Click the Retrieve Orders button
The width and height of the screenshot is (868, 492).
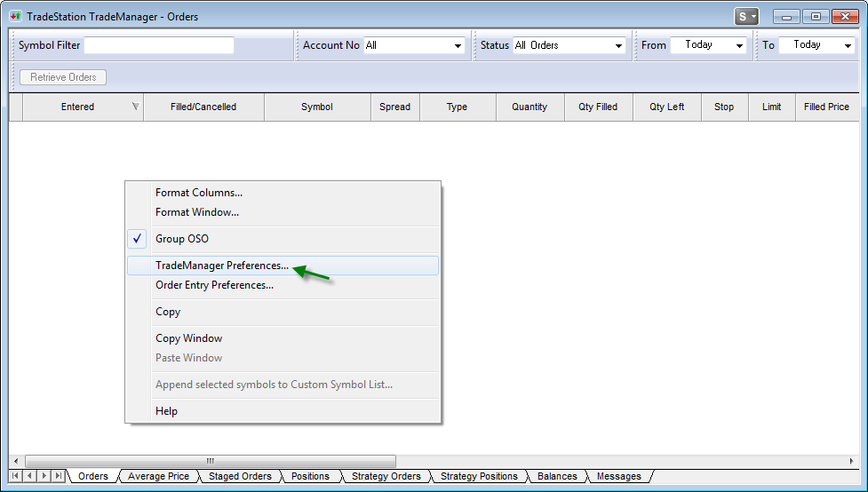pyautogui.click(x=63, y=77)
